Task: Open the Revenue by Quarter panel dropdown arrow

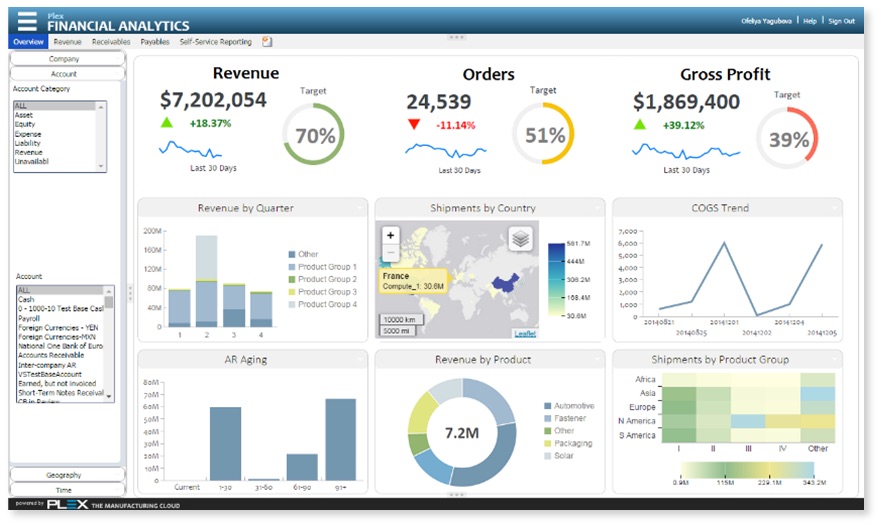Action: coord(360,207)
